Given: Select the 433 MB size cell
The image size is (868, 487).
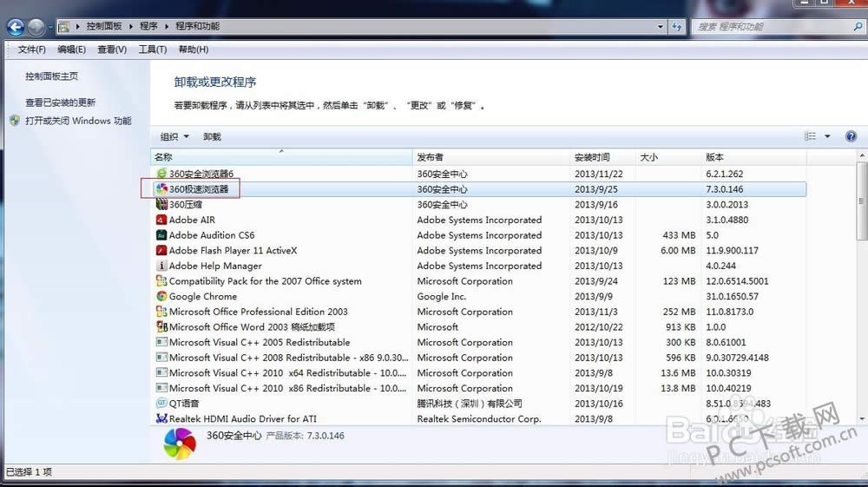Looking at the screenshot, I should pyautogui.click(x=679, y=235).
